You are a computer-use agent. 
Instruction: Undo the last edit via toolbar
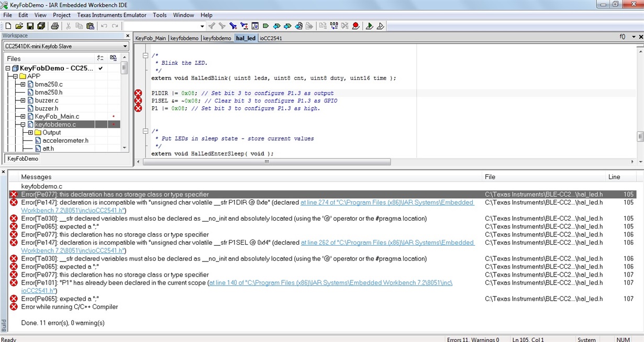tap(104, 26)
